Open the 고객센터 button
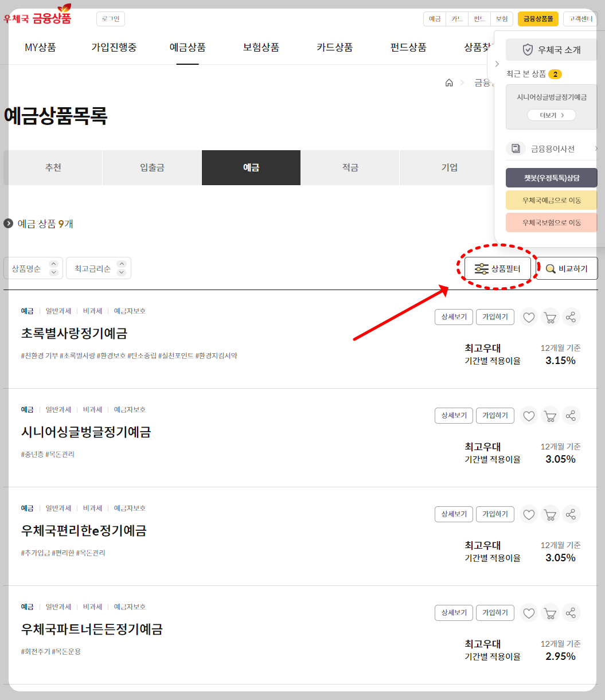The image size is (605, 700). [580, 19]
